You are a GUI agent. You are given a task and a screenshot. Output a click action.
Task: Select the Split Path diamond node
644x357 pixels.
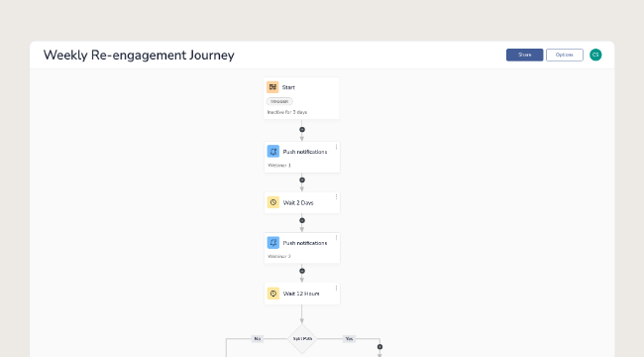(302, 339)
